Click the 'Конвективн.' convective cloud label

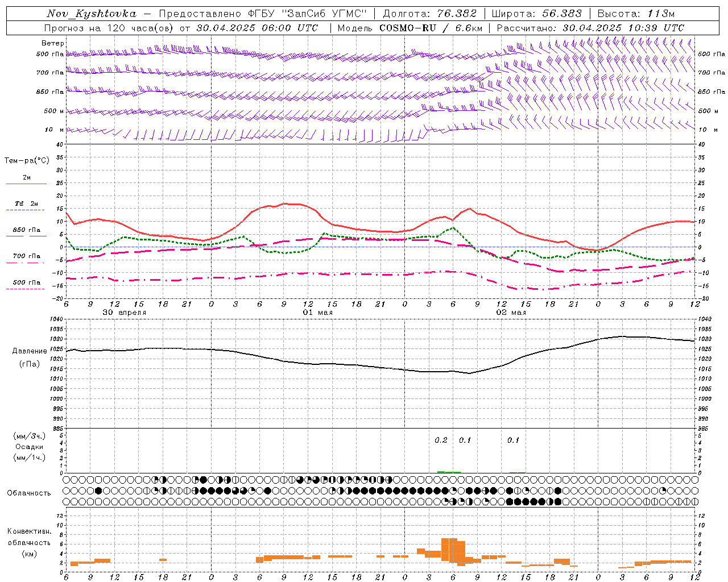29,531
